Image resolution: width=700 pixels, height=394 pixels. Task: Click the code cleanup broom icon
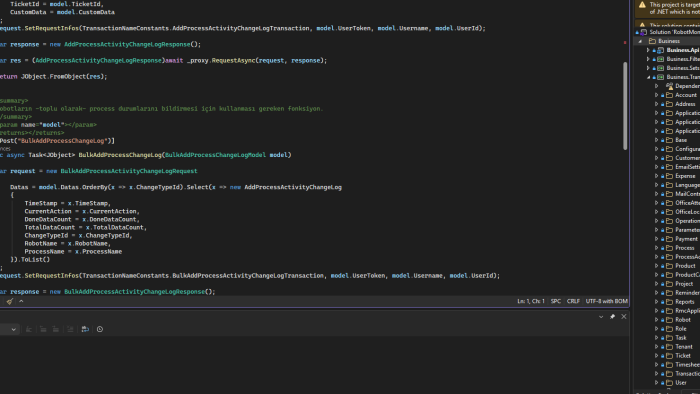click(9, 302)
